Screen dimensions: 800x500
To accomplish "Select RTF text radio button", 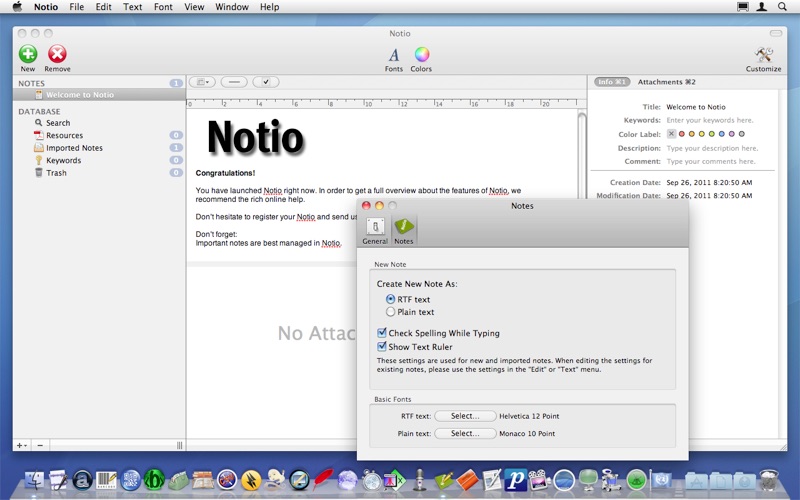I will click(x=390, y=299).
